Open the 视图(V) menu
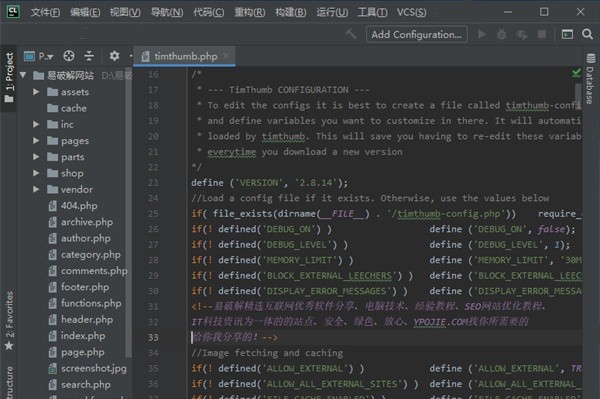The width and height of the screenshot is (600, 399). pos(125,12)
